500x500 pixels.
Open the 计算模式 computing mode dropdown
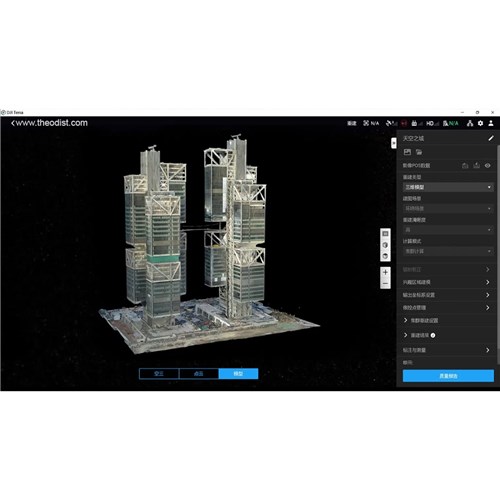(448, 251)
